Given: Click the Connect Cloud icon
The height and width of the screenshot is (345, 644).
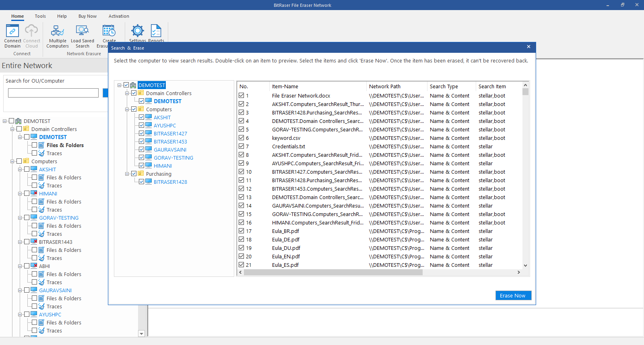Looking at the screenshot, I should coord(31,31).
